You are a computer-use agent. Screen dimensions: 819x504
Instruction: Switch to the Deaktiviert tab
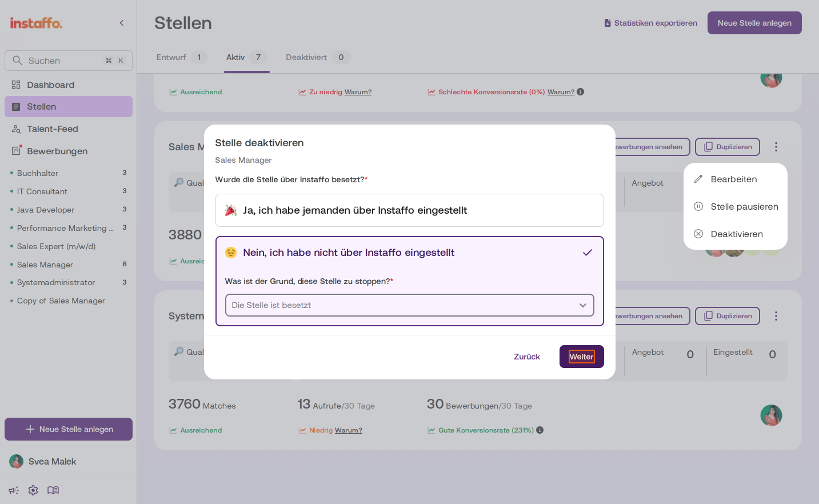tap(317, 57)
